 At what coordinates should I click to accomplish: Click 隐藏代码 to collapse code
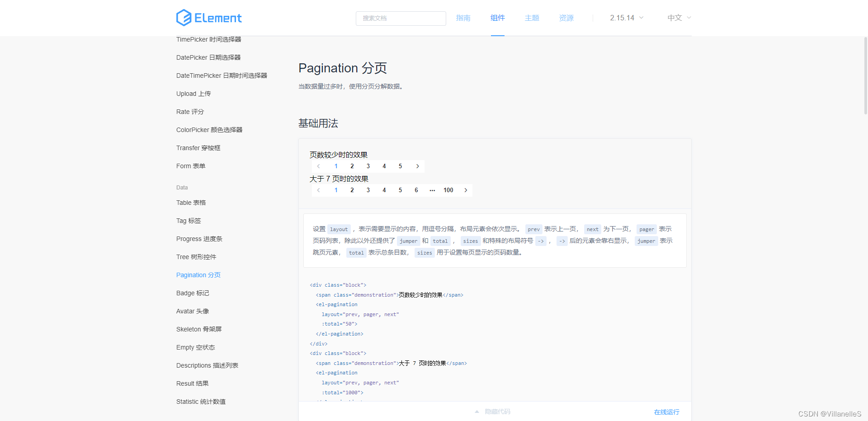point(497,412)
